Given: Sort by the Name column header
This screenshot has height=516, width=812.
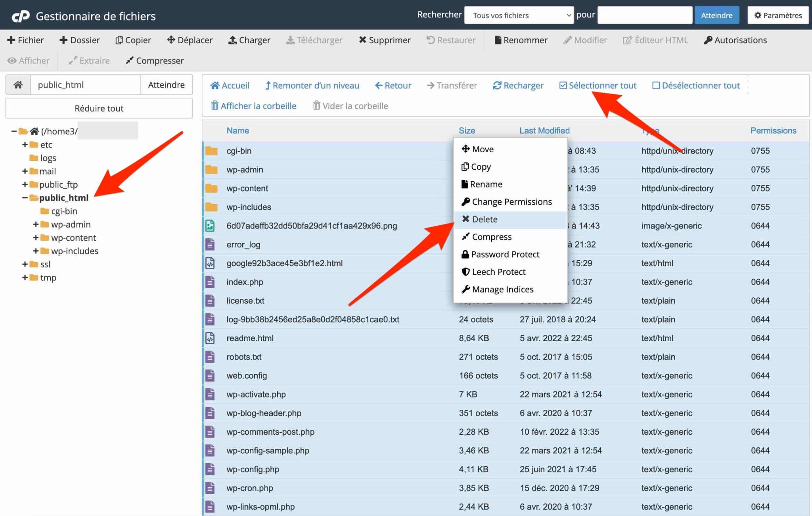Looking at the screenshot, I should pos(238,130).
